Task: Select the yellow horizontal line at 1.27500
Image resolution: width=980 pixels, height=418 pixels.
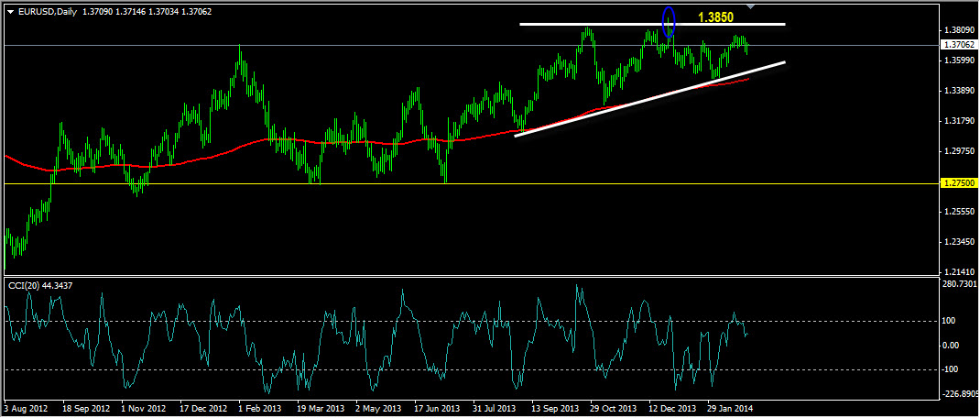Action: click(471, 184)
